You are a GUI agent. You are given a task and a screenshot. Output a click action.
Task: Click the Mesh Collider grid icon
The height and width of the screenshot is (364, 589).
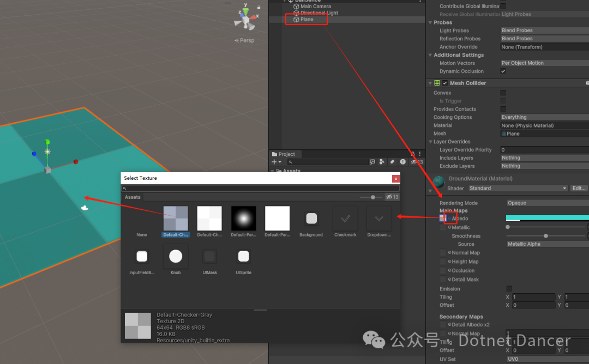(437, 83)
